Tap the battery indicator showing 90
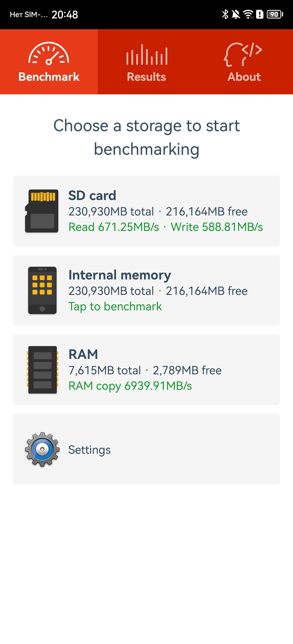Image resolution: width=293 pixels, height=644 pixels. [x=275, y=14]
